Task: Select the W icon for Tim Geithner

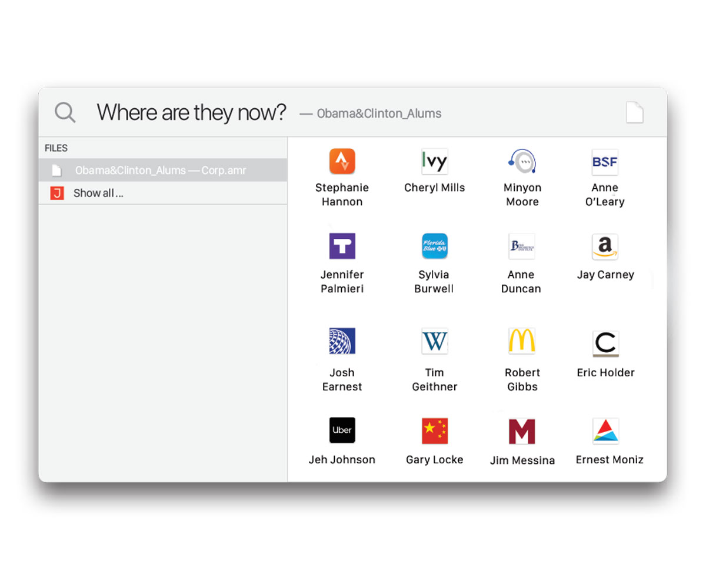Action: click(x=435, y=341)
